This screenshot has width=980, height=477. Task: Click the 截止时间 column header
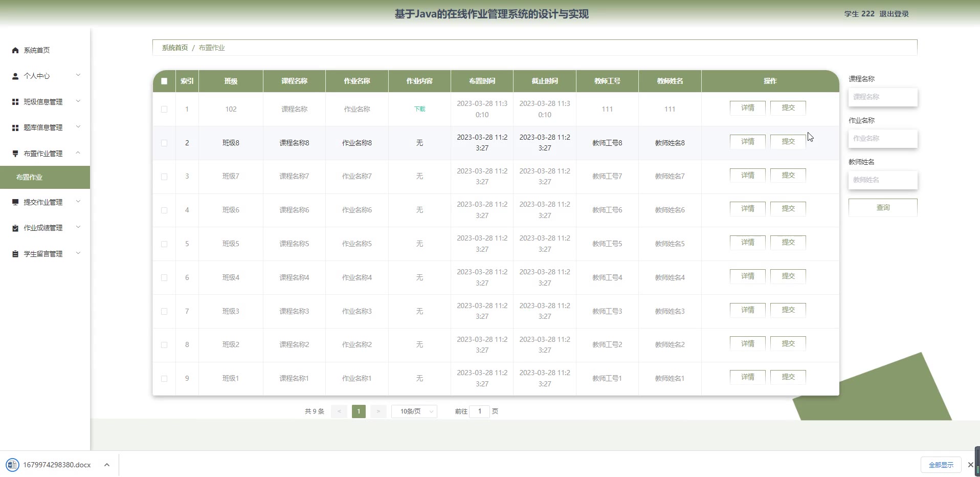pyautogui.click(x=545, y=81)
